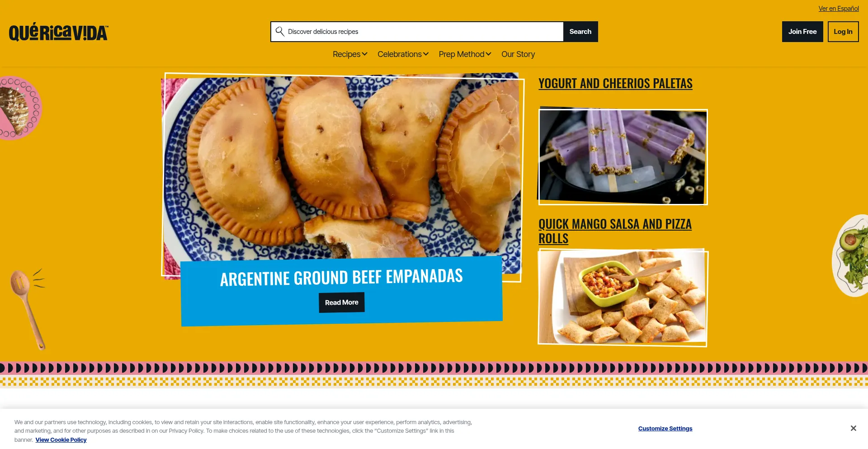The image size is (868, 449).
Task: Click the pizza rolls thumbnail image
Action: 623,298
